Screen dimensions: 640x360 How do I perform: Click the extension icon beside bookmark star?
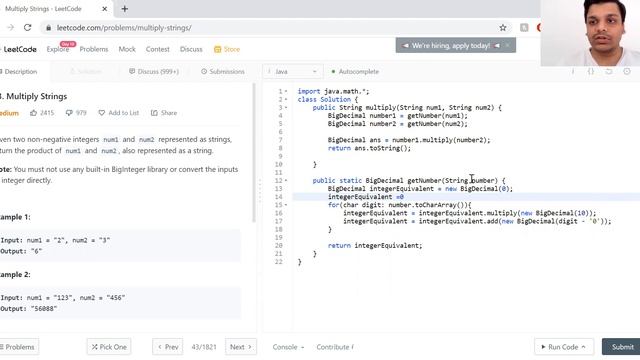pos(524,27)
